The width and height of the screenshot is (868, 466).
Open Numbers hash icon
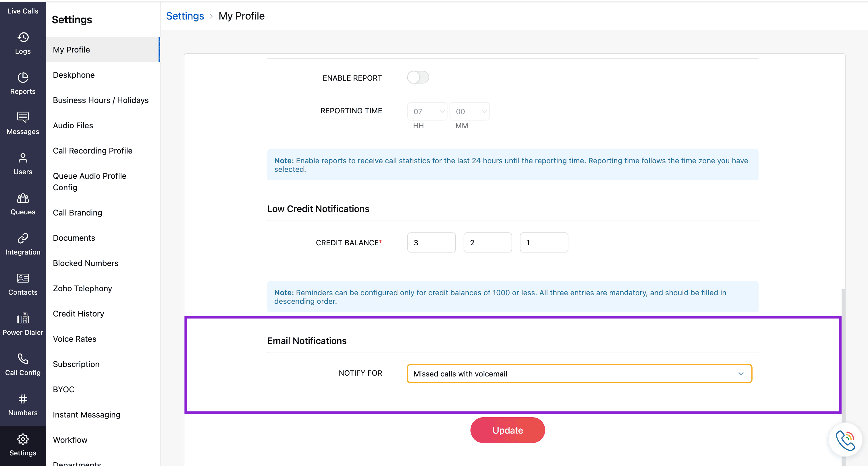pos(23,399)
